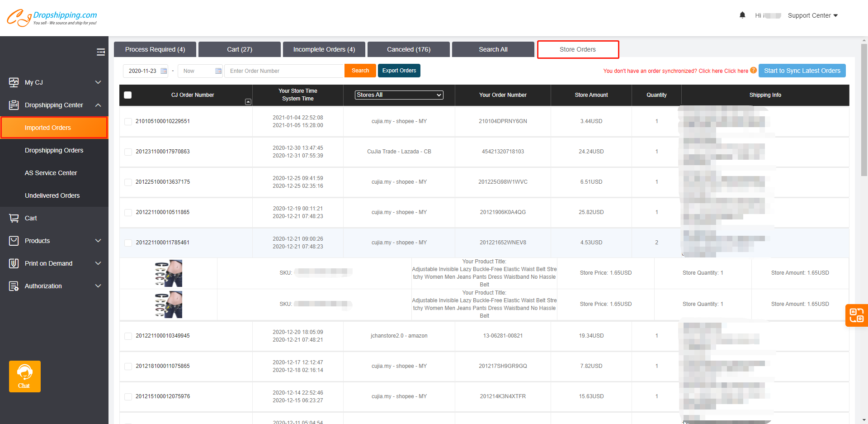
Task: Click the Cart icon in sidebar
Action: click(14, 218)
